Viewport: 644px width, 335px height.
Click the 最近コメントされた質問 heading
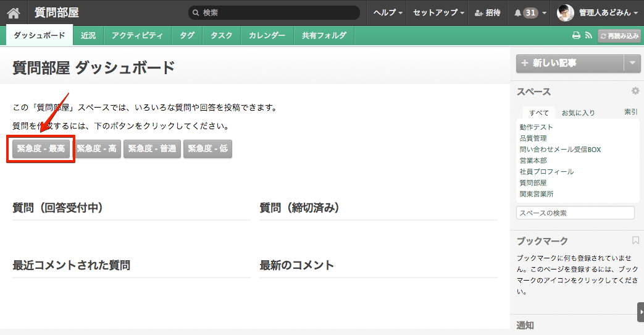[72, 265]
